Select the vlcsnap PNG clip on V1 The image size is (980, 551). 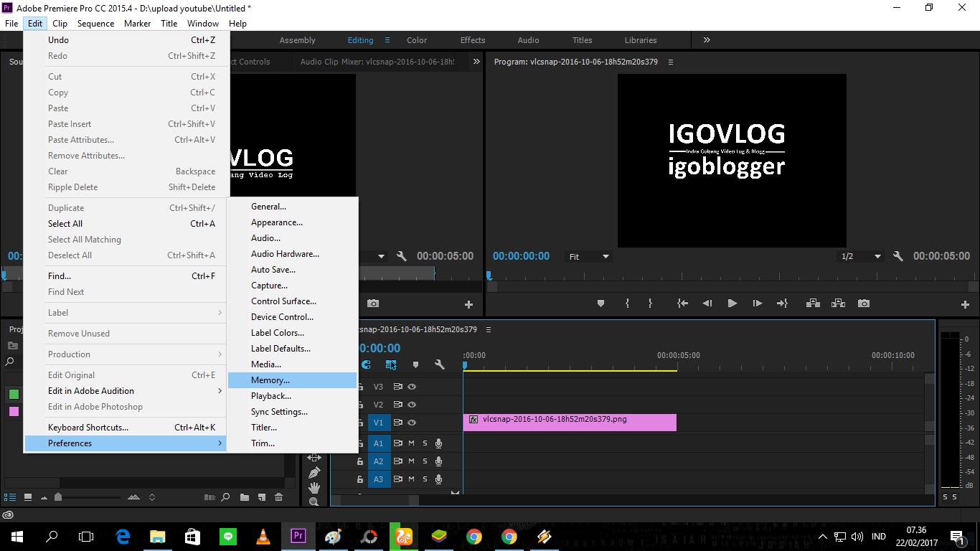tap(570, 423)
